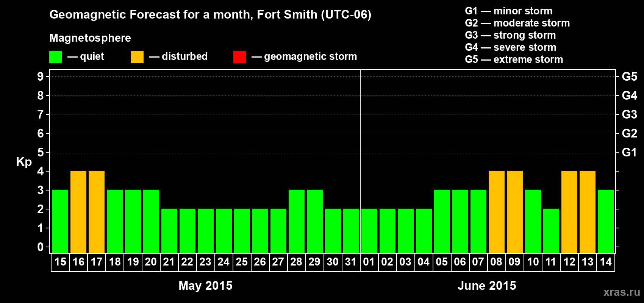Click the Kp axis value 9
This screenshot has width=644, height=303.
point(41,77)
